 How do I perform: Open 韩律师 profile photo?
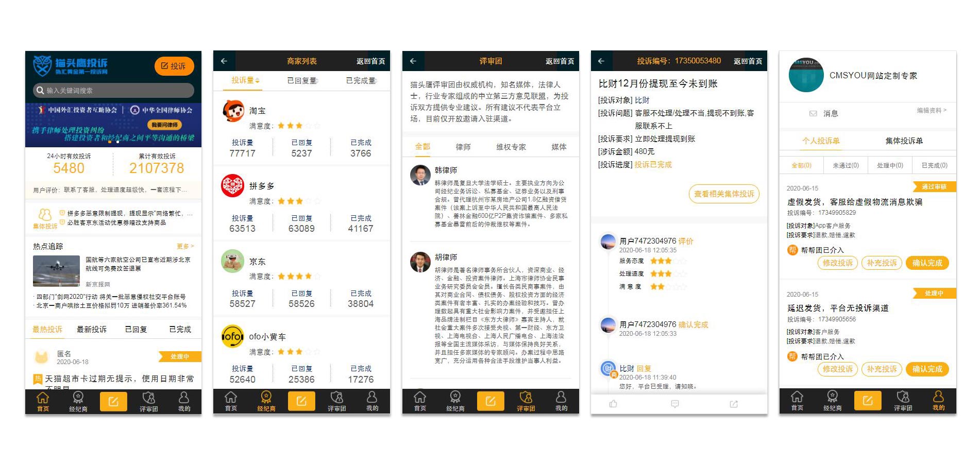tap(420, 175)
